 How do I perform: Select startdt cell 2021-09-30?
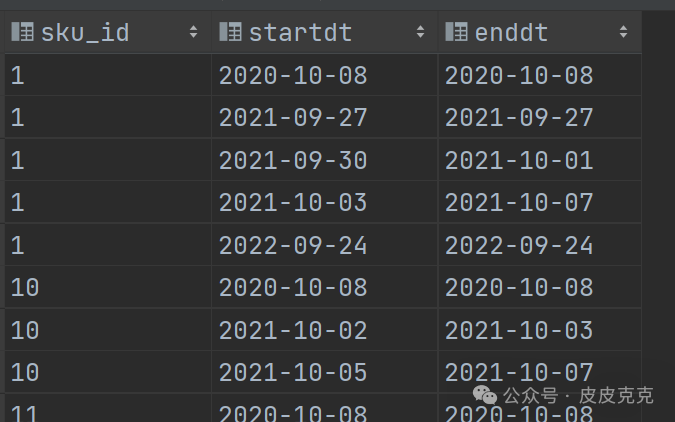pyautogui.click(x=325, y=160)
